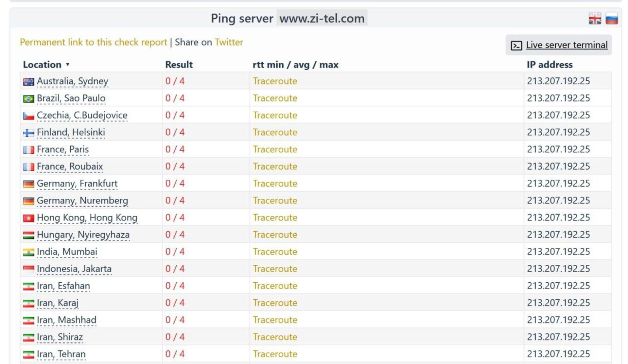Open Traceroute for Indonesia, Jakarta
This screenshot has height=364, width=628.
click(x=275, y=269)
